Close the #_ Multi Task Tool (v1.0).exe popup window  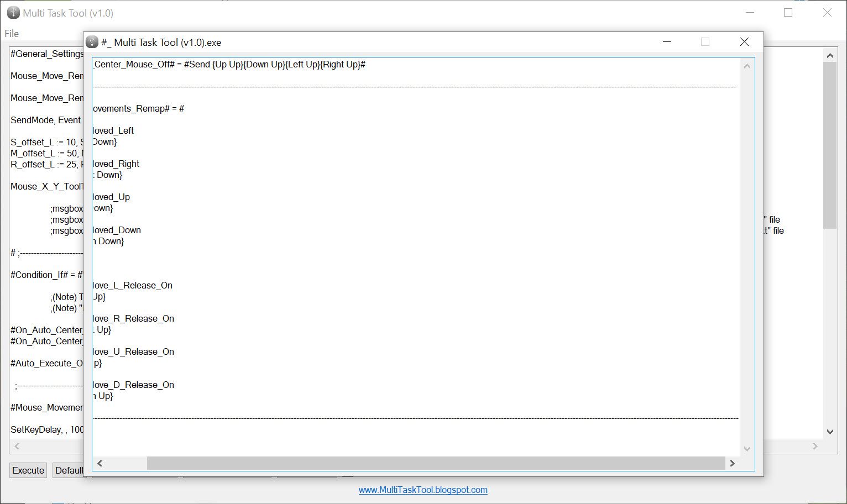744,42
